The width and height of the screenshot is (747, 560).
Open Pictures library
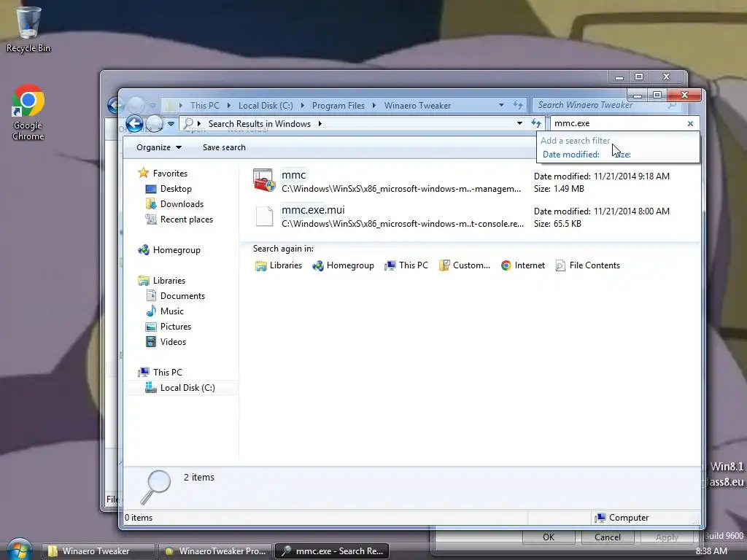coord(175,327)
